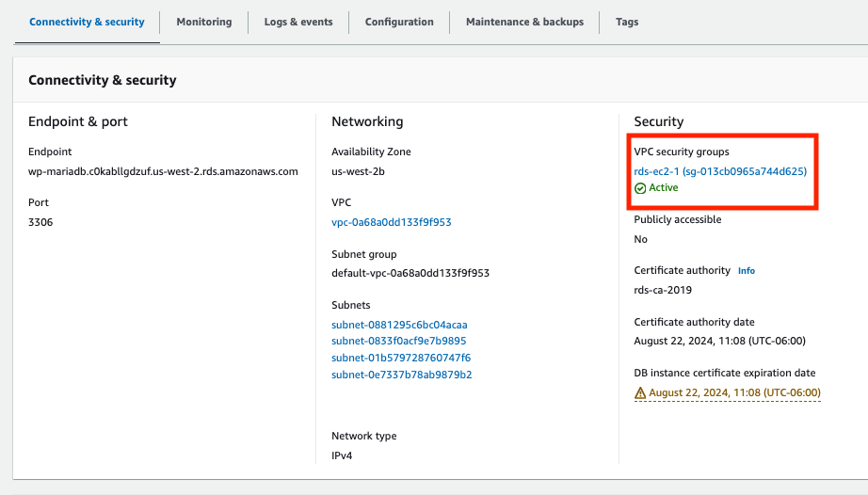Click the Publicly accessible No value

[x=640, y=239]
